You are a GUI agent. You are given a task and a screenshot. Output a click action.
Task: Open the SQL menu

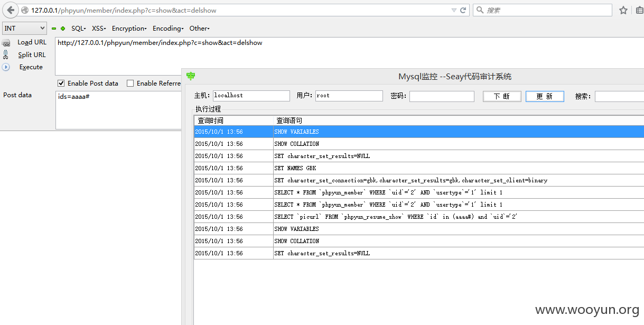[79, 29]
